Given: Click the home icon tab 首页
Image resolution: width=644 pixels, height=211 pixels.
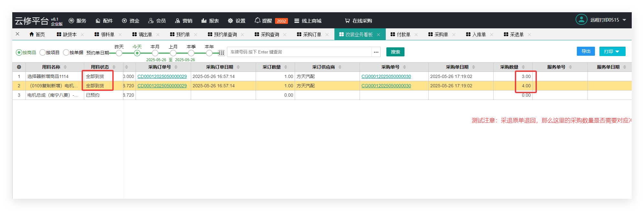Looking at the screenshot, I should (x=37, y=34).
